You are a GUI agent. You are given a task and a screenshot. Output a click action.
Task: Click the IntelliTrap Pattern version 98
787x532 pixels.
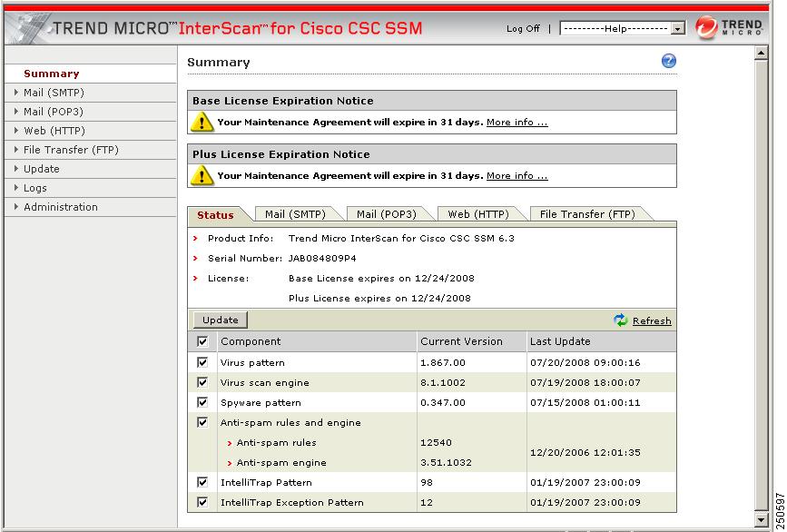pyautogui.click(x=427, y=483)
